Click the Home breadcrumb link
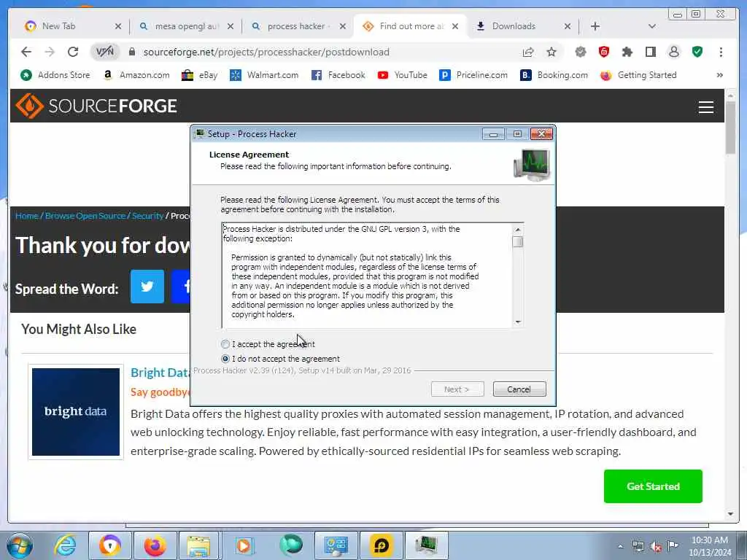Image resolution: width=747 pixels, height=560 pixels. (27, 216)
